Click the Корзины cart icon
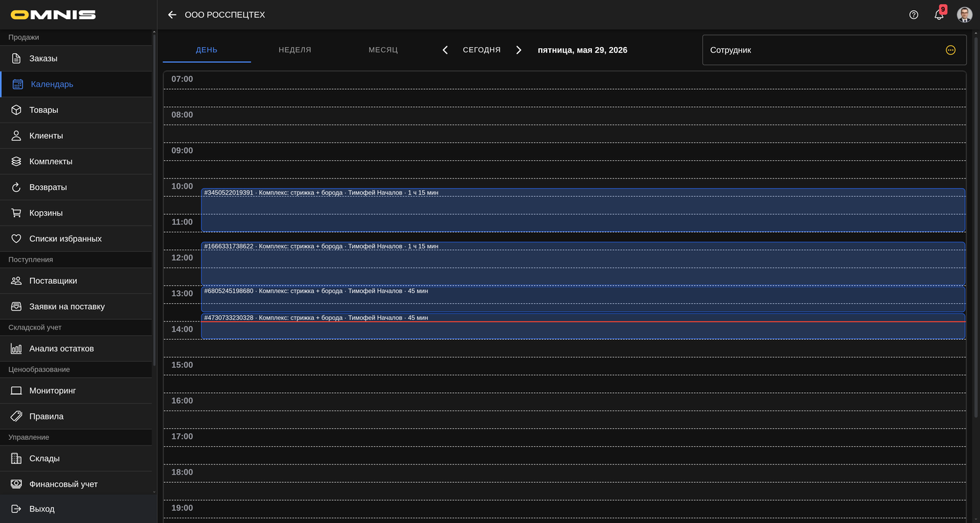This screenshot has width=980, height=523. coord(16,213)
